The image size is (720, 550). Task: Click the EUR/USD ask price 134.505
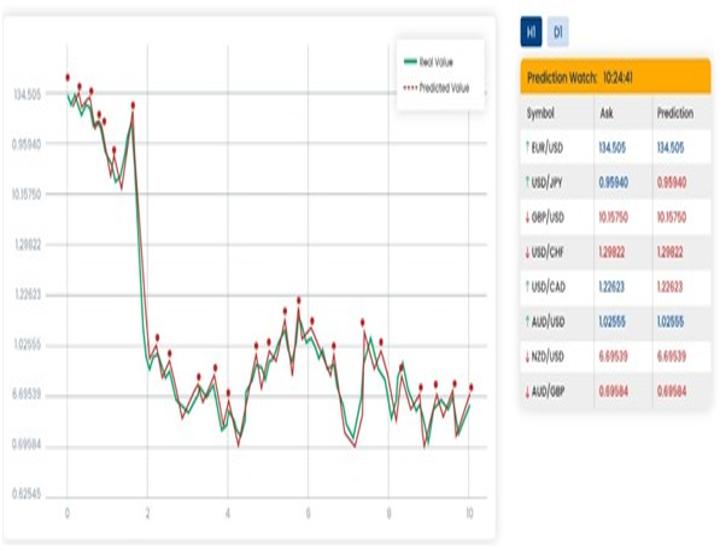pyautogui.click(x=613, y=148)
